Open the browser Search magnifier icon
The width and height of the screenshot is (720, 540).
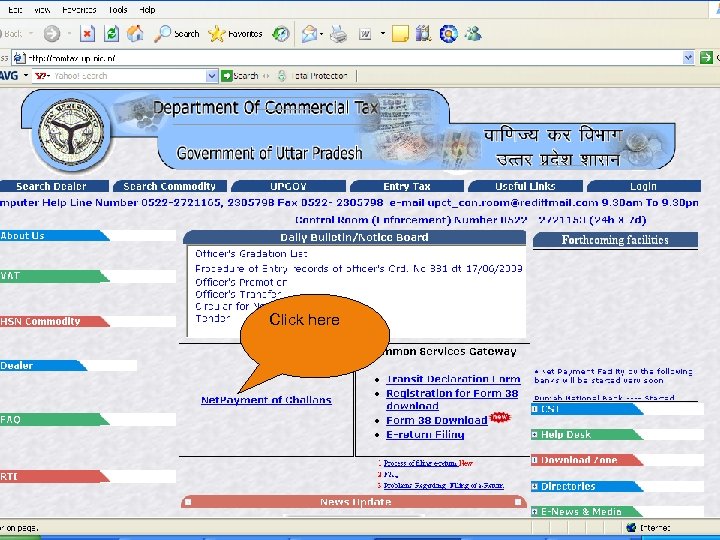(163, 34)
